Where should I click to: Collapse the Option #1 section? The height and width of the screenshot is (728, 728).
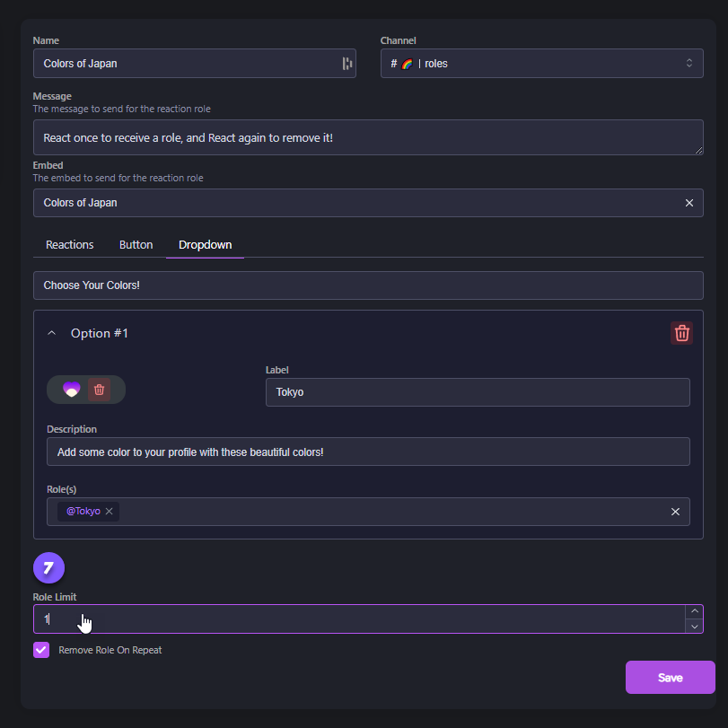52,333
